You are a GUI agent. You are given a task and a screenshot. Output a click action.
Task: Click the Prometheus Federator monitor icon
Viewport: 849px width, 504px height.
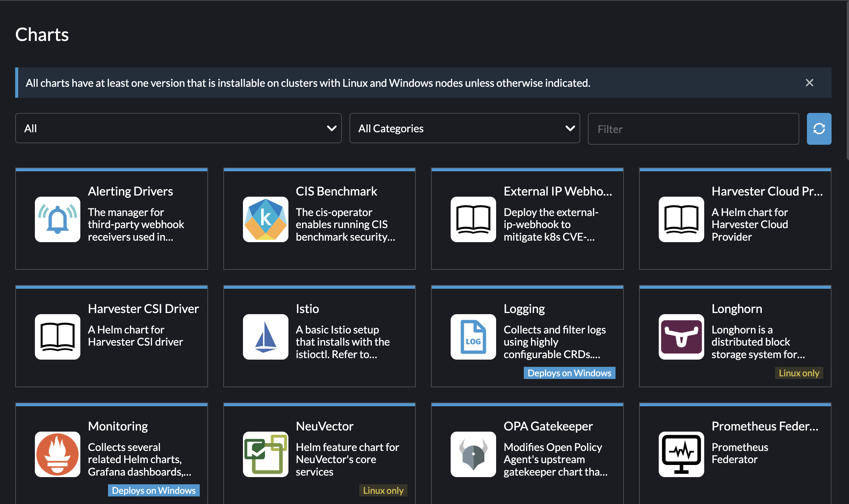681,454
